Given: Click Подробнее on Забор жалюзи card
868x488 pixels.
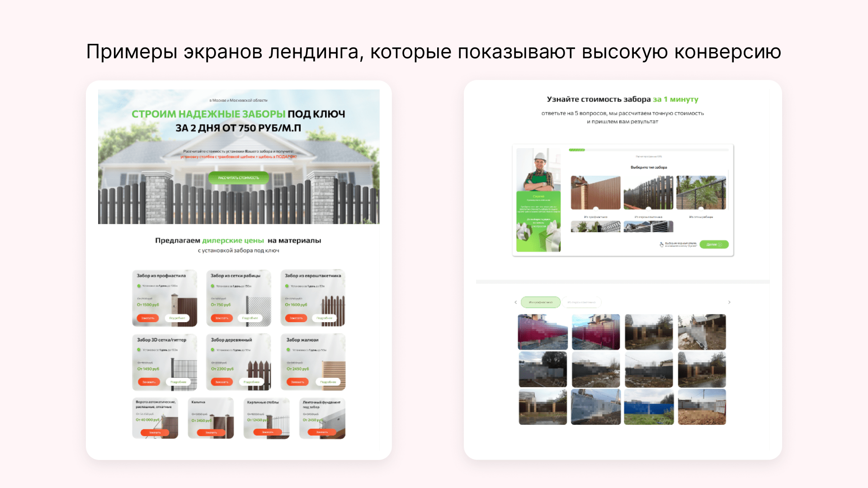Looking at the screenshot, I should click(x=328, y=382).
